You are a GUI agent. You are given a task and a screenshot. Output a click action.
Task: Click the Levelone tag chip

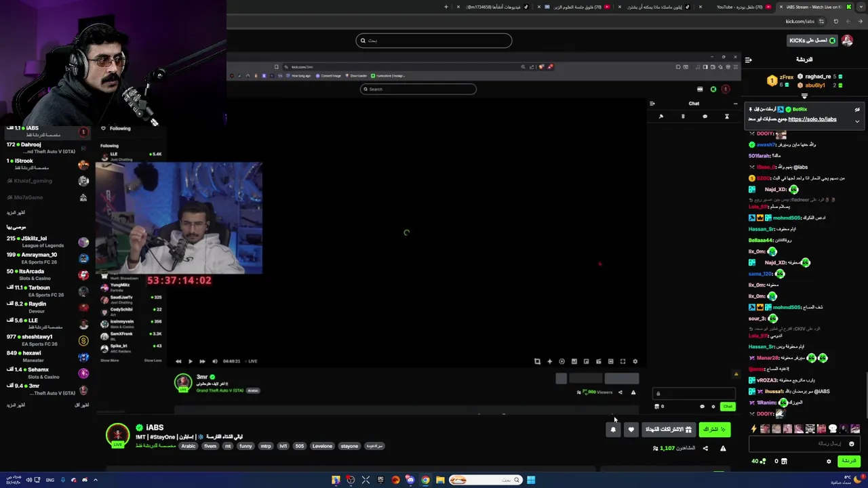pyautogui.click(x=322, y=446)
